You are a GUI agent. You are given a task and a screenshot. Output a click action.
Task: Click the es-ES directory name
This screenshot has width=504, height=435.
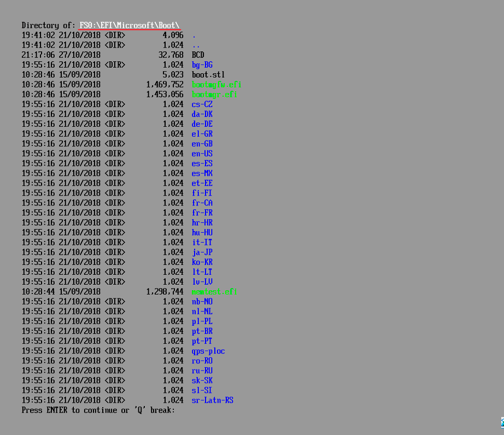click(202, 163)
